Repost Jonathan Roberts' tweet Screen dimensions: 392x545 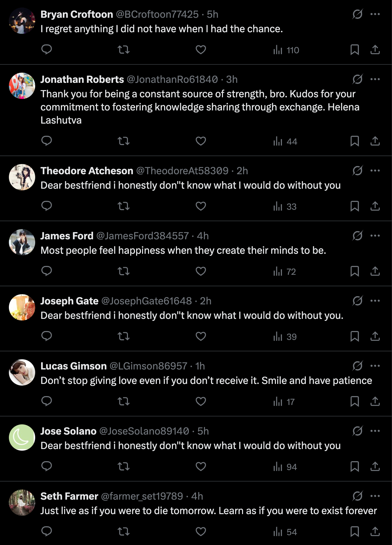click(124, 141)
